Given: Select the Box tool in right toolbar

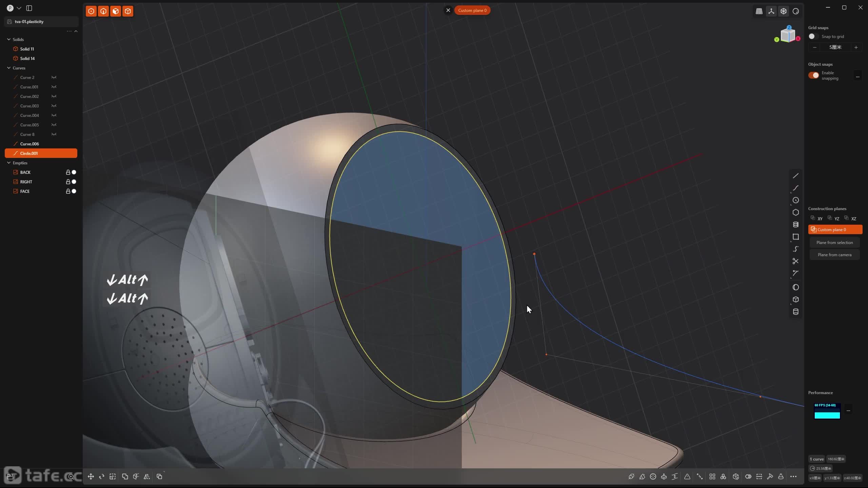Looking at the screenshot, I should 795,300.
